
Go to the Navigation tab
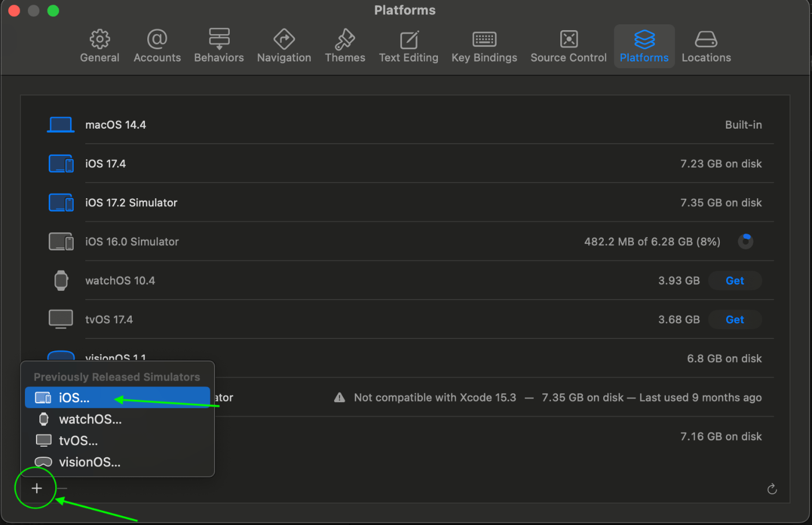coord(284,46)
